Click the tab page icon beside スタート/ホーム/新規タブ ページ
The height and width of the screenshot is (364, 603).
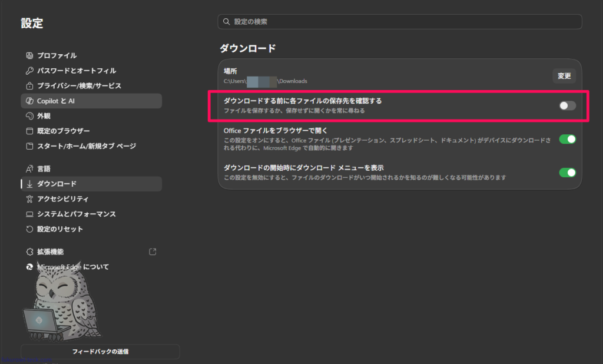point(29,146)
